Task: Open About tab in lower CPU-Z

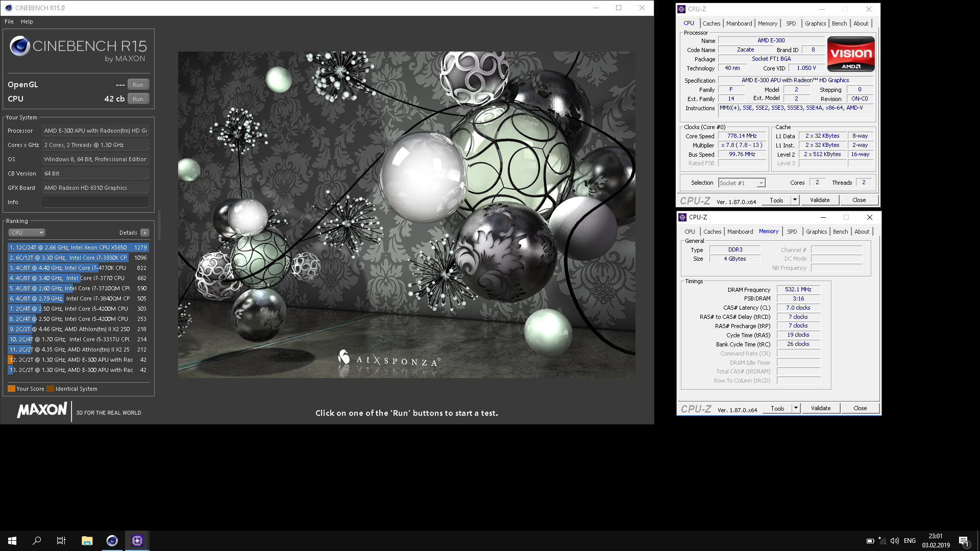Action: coord(862,232)
